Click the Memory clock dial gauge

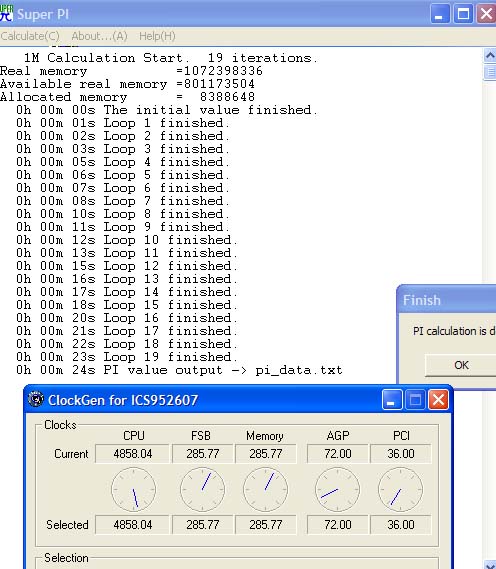point(266,490)
